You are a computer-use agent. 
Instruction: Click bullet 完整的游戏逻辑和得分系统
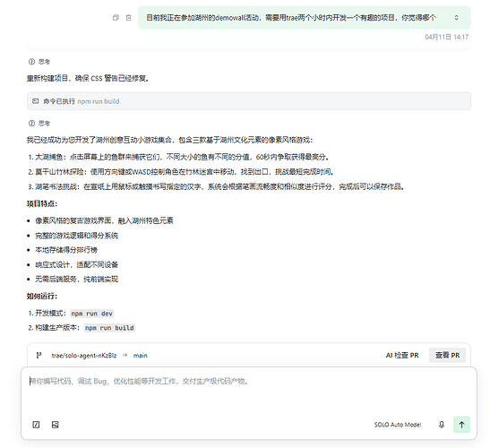coord(76,236)
